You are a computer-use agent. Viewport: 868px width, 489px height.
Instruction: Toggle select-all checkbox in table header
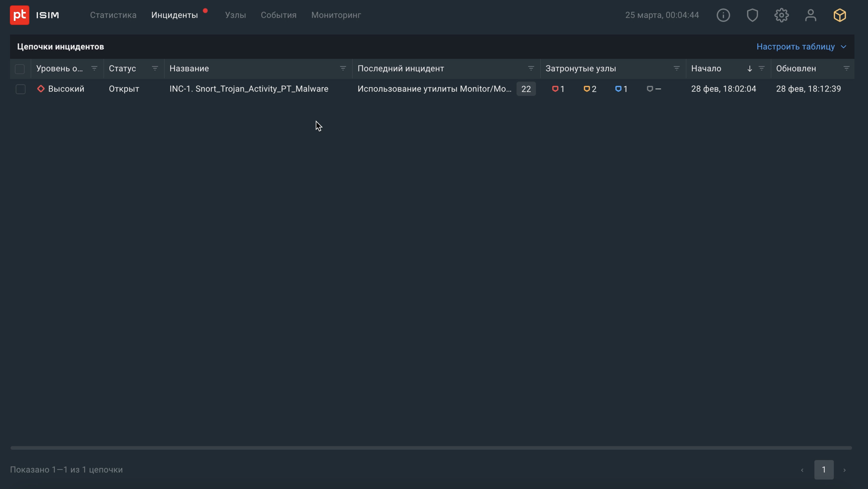coord(20,69)
